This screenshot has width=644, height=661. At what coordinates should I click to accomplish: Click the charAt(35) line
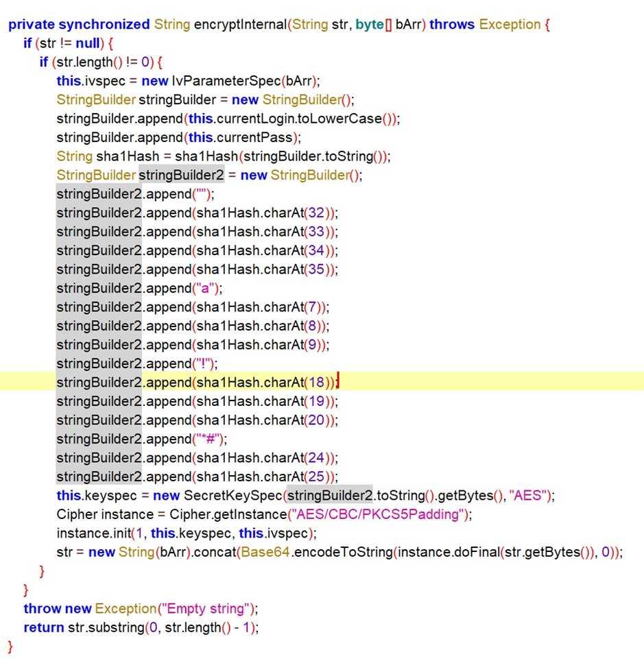click(198, 269)
